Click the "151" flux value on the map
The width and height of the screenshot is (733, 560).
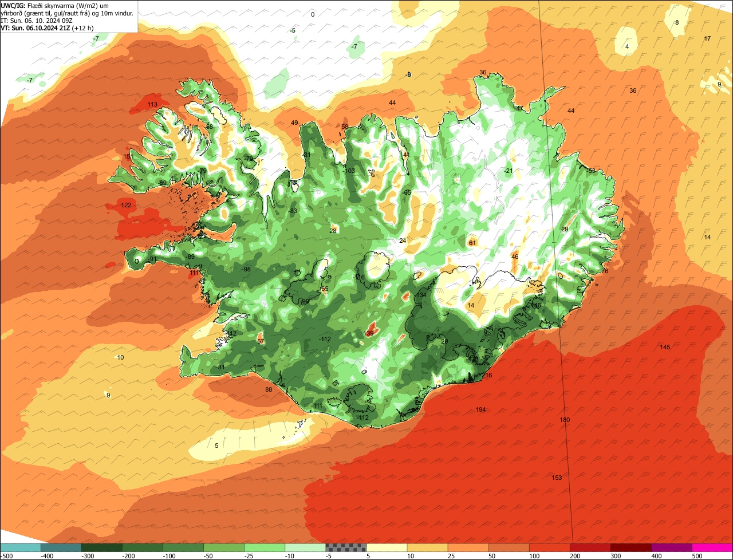click(x=128, y=156)
